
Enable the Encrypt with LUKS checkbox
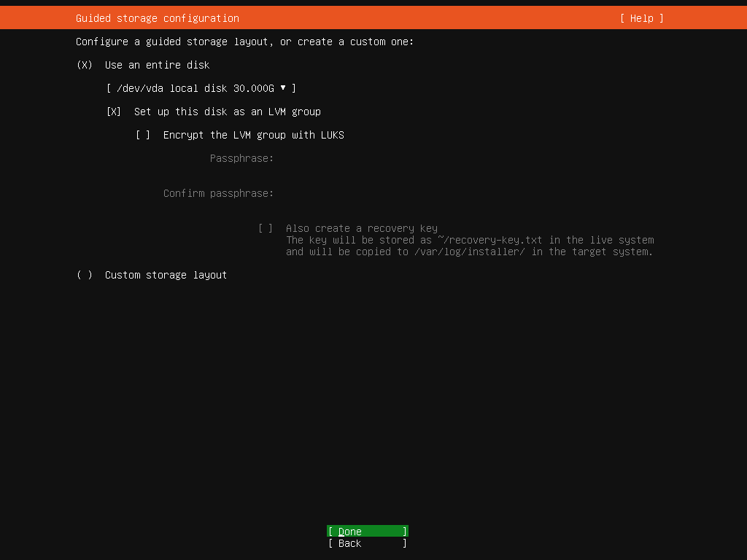pyautogui.click(x=143, y=135)
